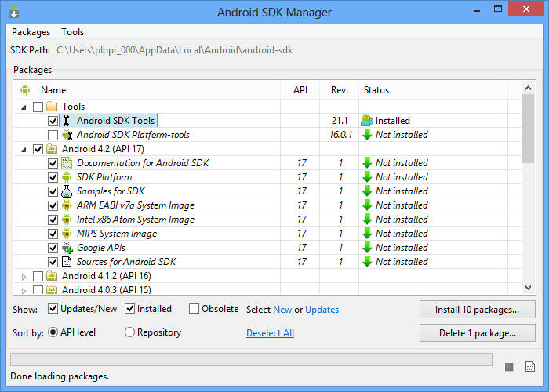
Task: Open the Packages menu
Action: click(31, 32)
